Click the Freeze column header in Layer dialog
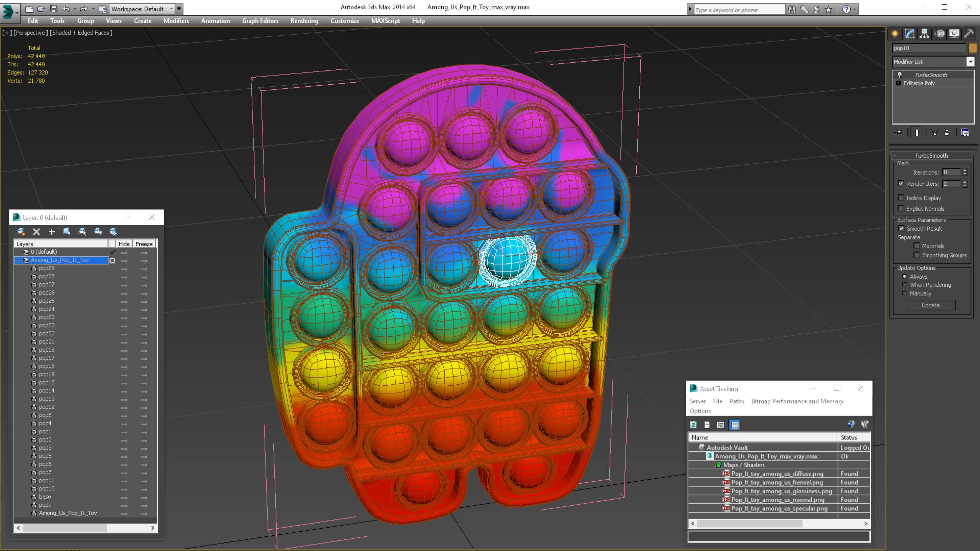 144,244
